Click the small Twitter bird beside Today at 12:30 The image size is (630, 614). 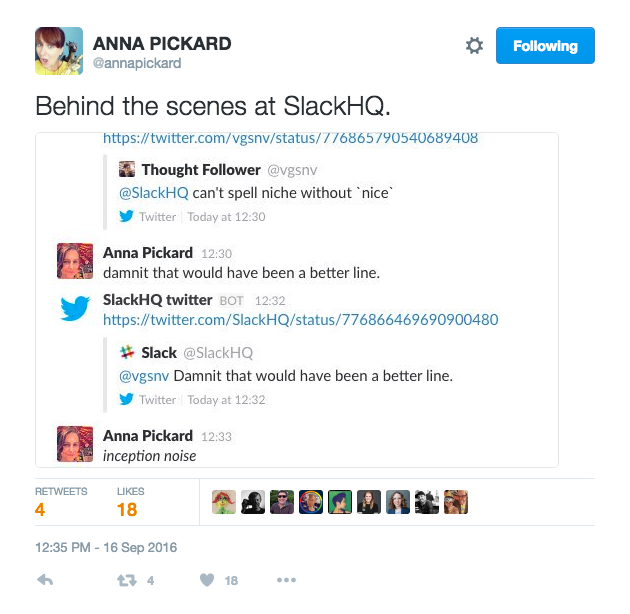click(126, 216)
